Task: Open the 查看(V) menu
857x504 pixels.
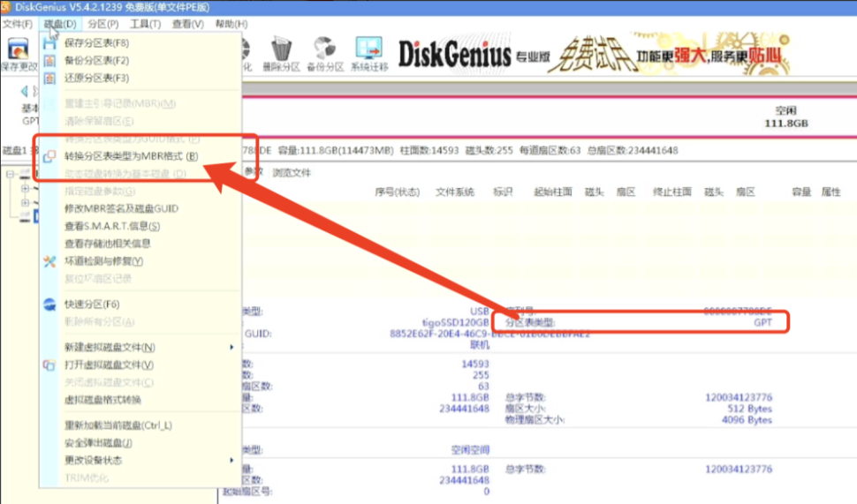Action: (188, 24)
